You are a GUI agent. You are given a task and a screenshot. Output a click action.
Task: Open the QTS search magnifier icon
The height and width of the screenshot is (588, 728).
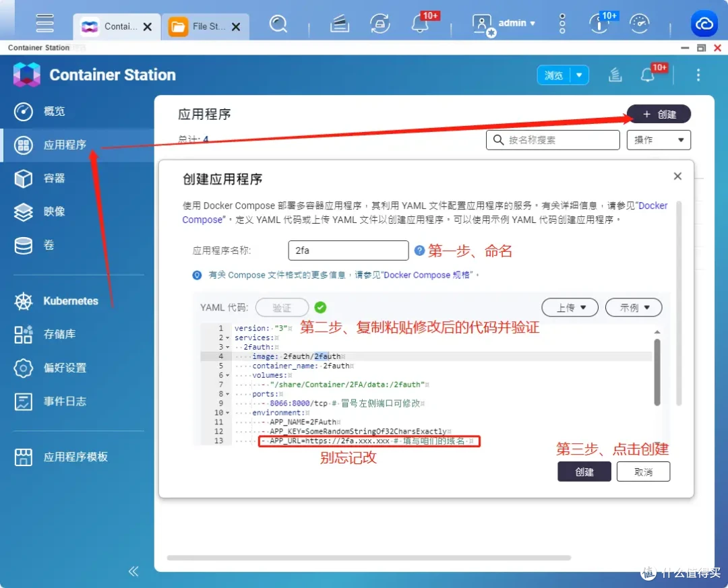click(278, 23)
